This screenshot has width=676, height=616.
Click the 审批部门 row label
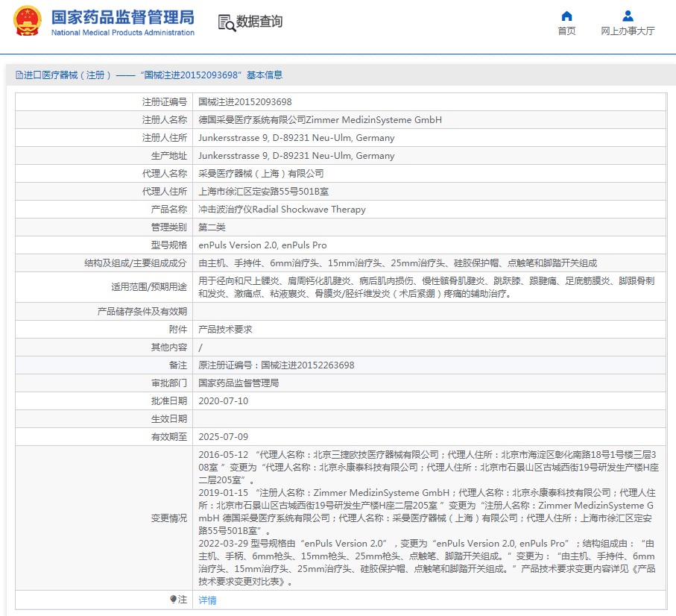click(x=169, y=383)
